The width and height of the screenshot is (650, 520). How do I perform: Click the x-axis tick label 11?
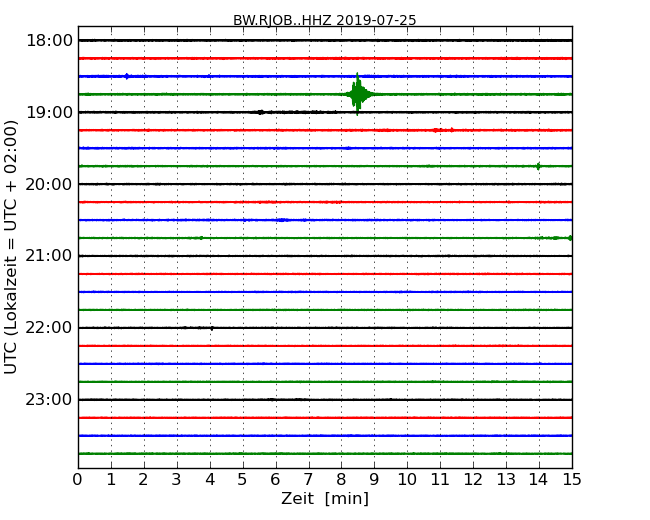point(440,479)
